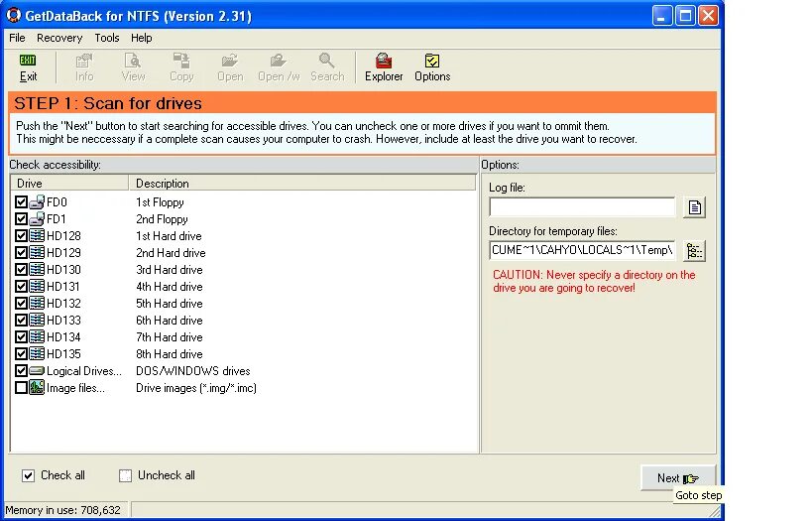Click the HD129 hard drive icon
812x521 pixels.
pos(37,252)
